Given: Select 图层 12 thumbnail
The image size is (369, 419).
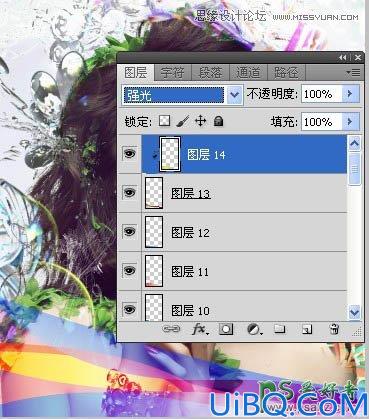Looking at the screenshot, I should (x=154, y=232).
